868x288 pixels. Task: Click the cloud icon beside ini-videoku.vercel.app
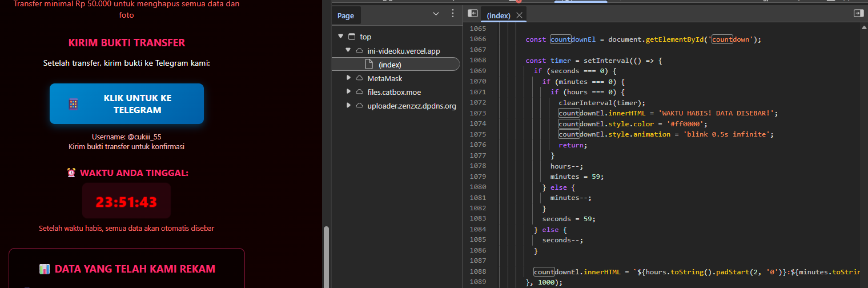click(x=360, y=51)
